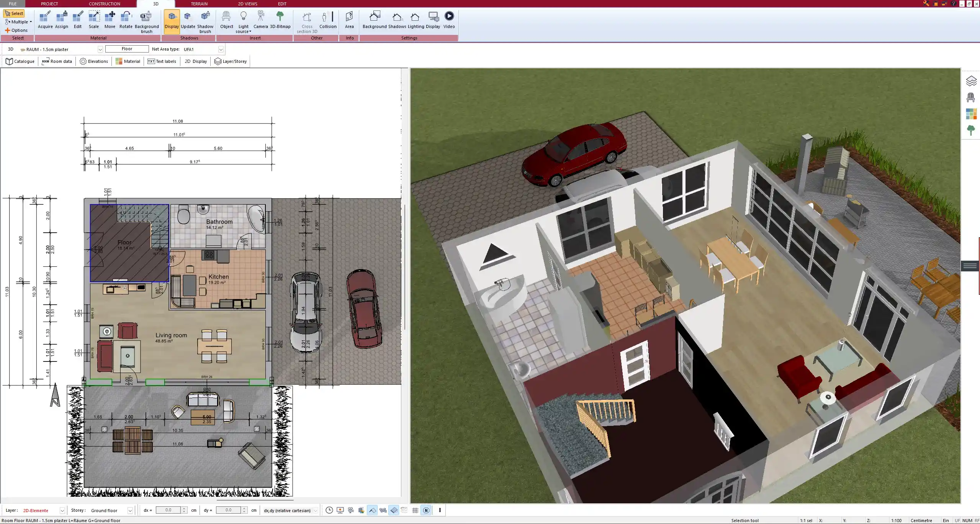Toggle the grid display in the status bar
Image resolution: width=980 pixels, height=524 pixels.
(415, 510)
